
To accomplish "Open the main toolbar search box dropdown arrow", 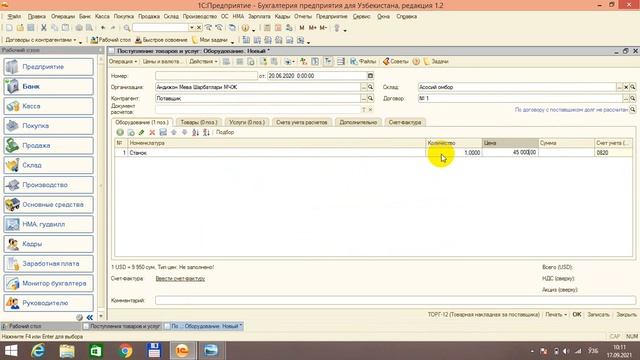I will tap(191, 28).
